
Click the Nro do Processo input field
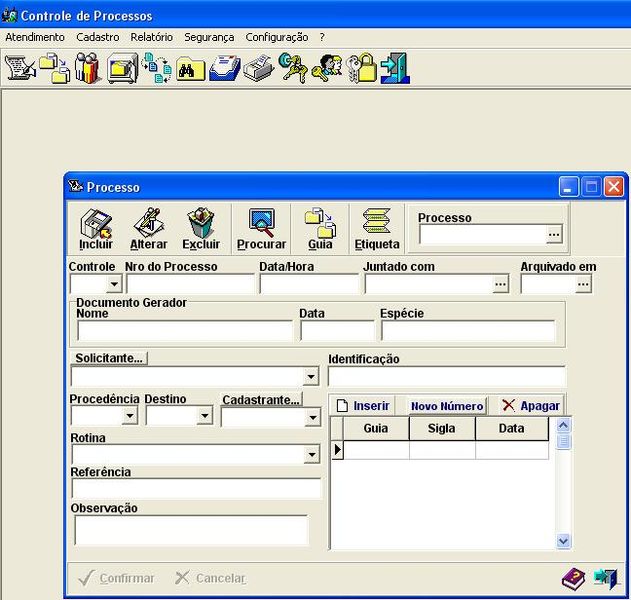[190, 285]
